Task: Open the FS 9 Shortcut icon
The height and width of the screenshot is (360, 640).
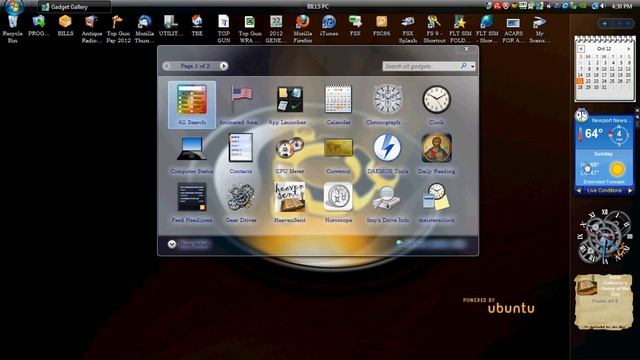Action: click(x=434, y=29)
